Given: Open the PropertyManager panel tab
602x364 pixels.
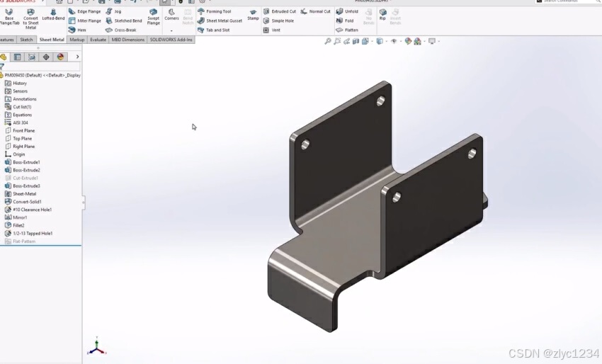Looking at the screenshot, I should (x=17, y=57).
